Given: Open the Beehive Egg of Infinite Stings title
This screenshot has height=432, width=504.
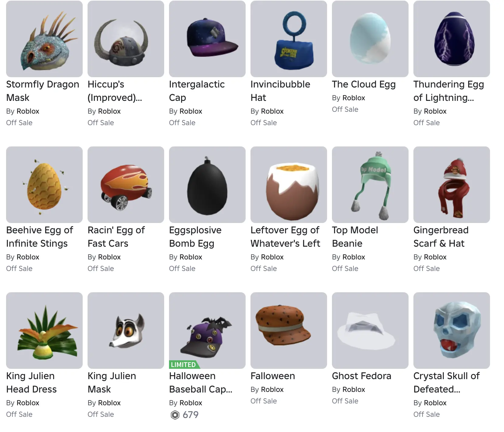Looking at the screenshot, I should click(x=40, y=237).
